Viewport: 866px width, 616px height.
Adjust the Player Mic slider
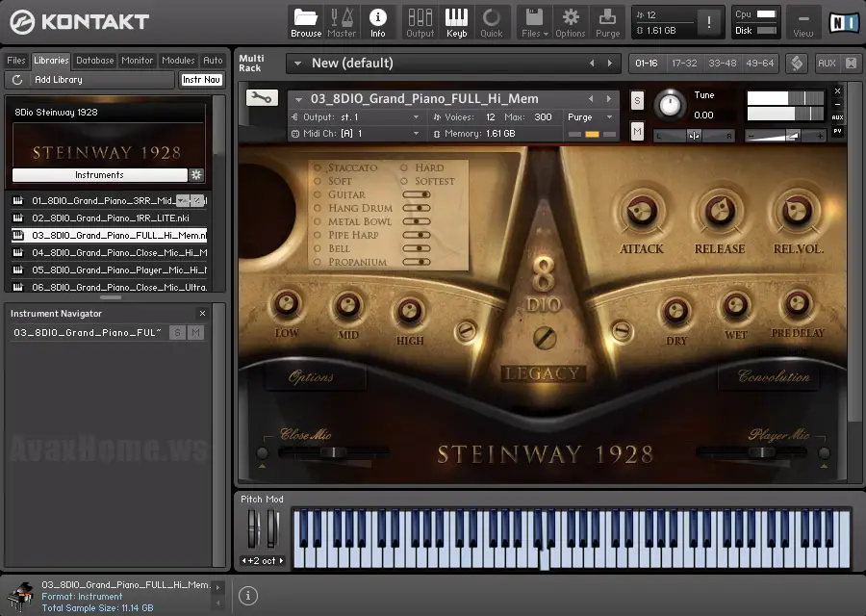coord(762,453)
